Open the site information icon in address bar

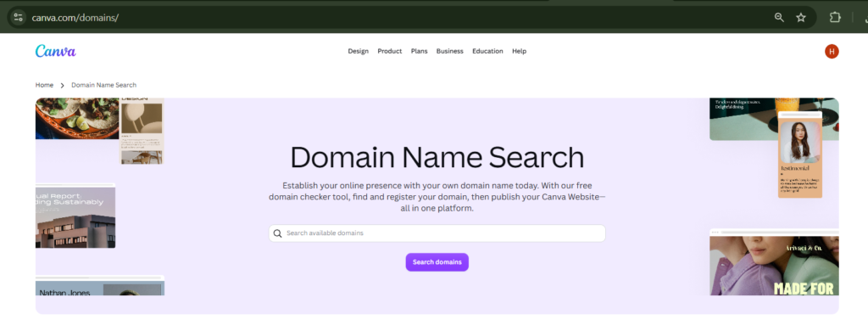(18, 17)
